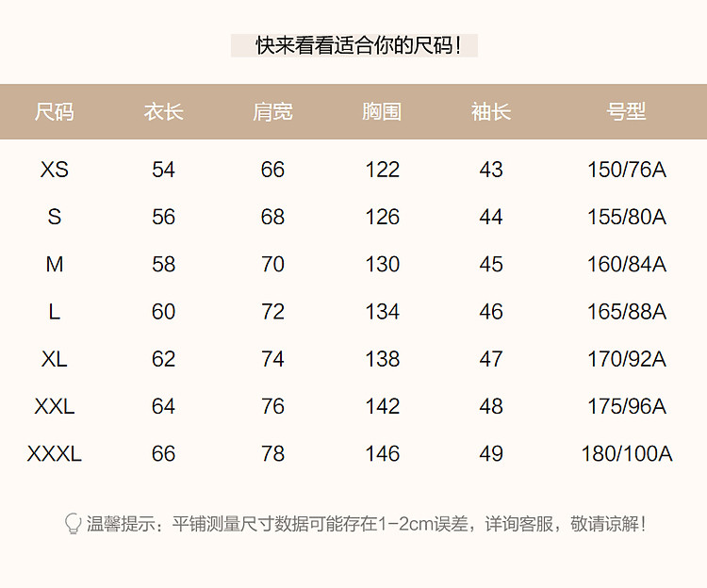Click the 肩宽 column header
The height and width of the screenshot is (588, 707).
click(272, 111)
